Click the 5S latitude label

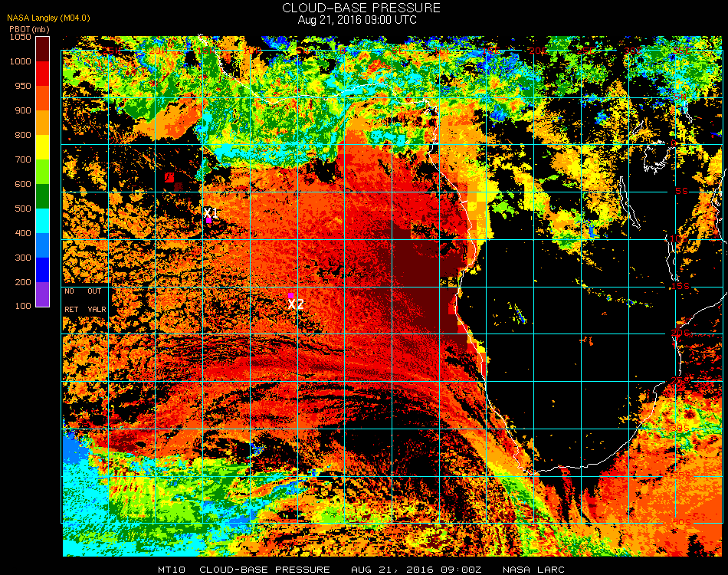(x=681, y=192)
